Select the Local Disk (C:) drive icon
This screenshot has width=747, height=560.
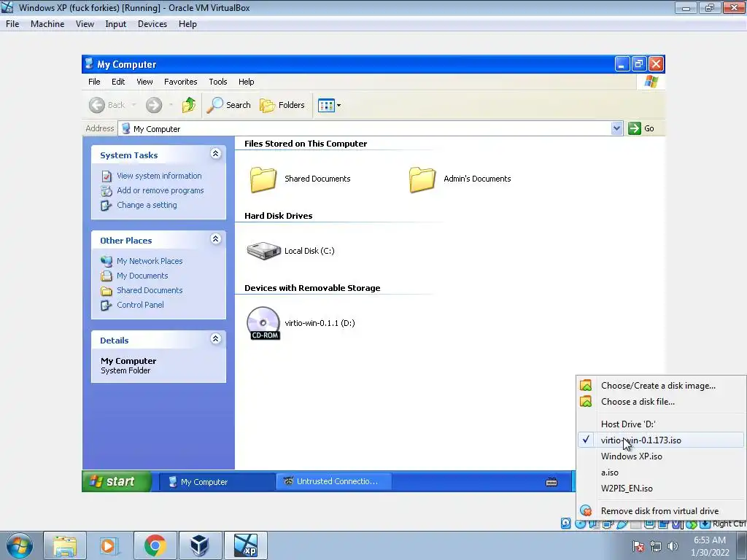263,251
